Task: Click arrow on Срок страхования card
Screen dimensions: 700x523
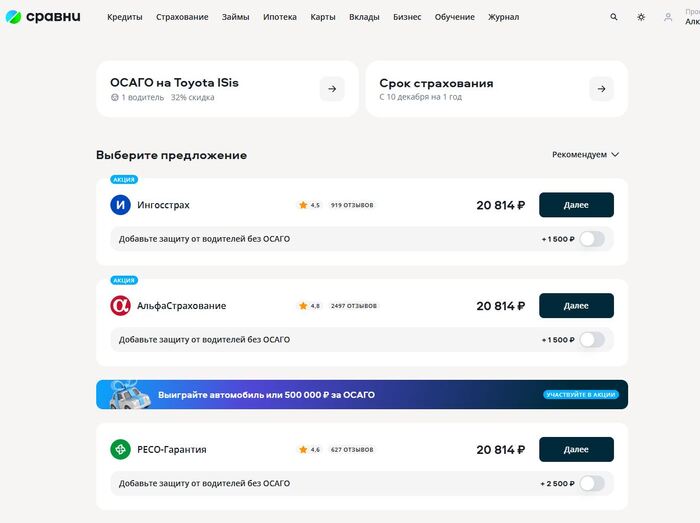Action: (601, 89)
